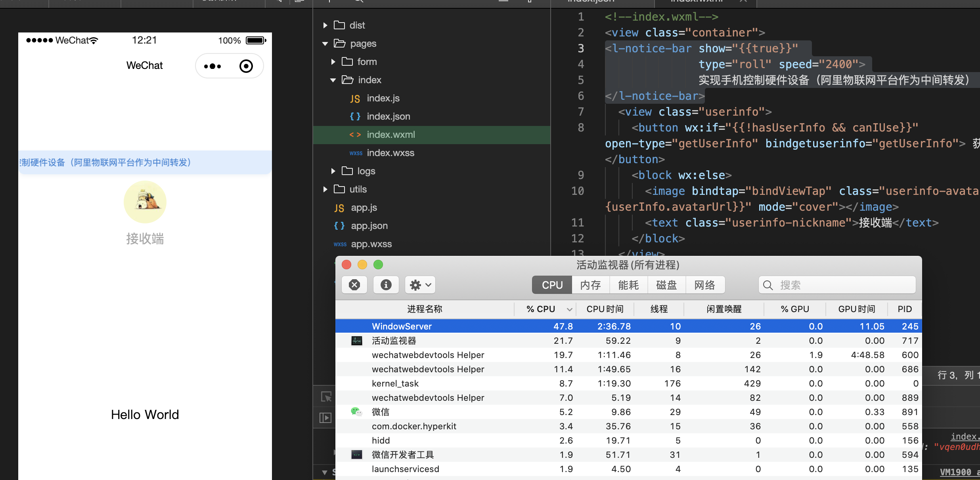980x480 pixels.
Task: Click the wxss icon next to app.wxss
Action: [x=340, y=244]
